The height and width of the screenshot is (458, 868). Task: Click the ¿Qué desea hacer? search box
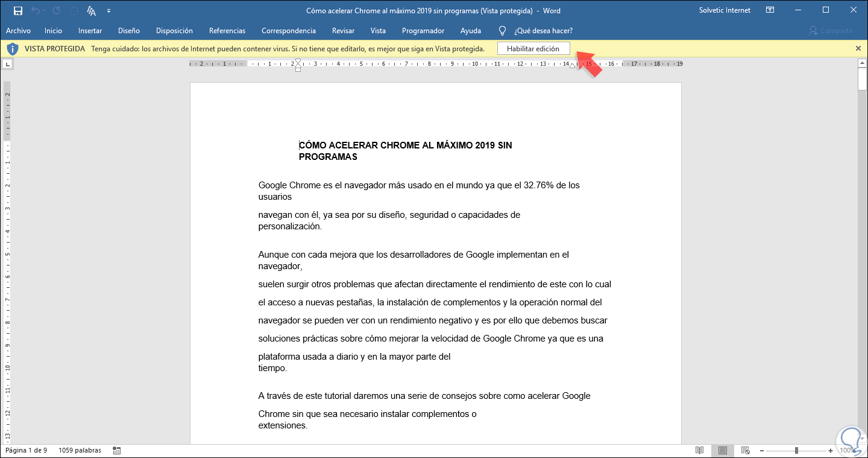[x=543, y=31]
